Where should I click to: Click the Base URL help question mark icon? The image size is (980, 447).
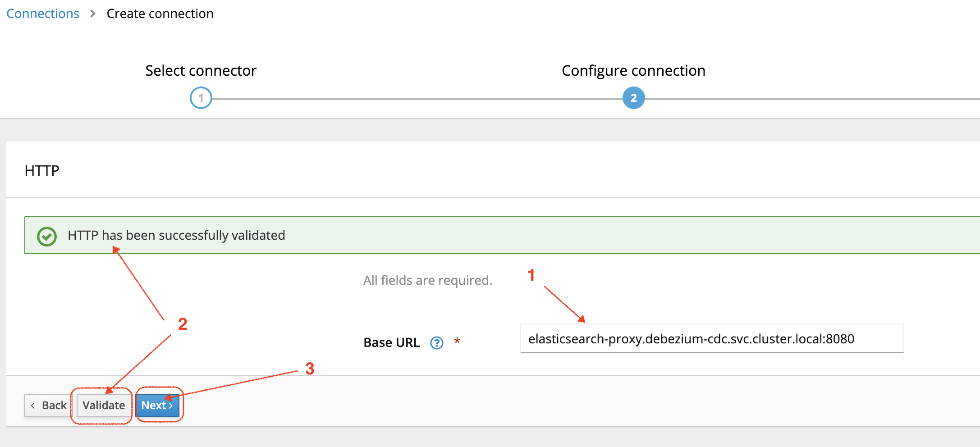tap(436, 343)
